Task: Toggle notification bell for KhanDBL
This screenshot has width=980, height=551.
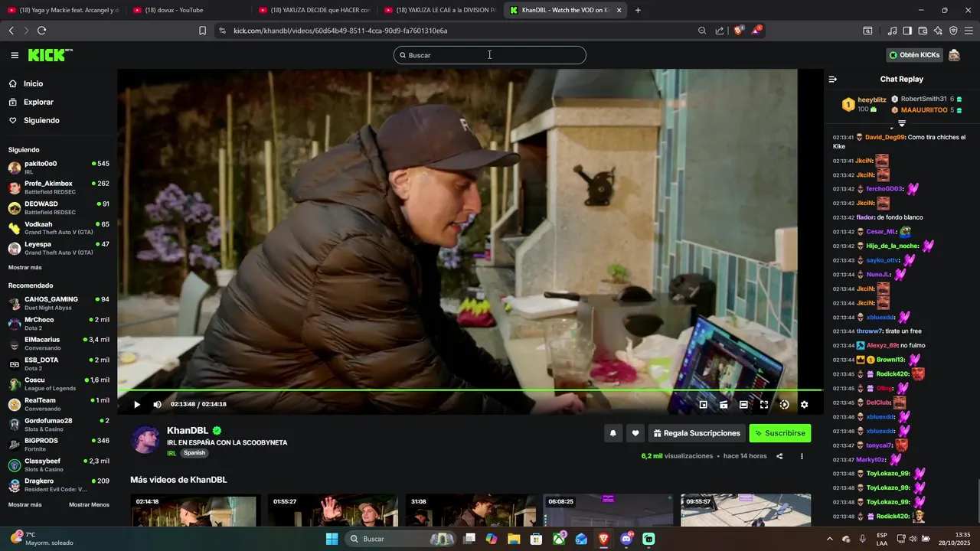Action: tap(612, 433)
